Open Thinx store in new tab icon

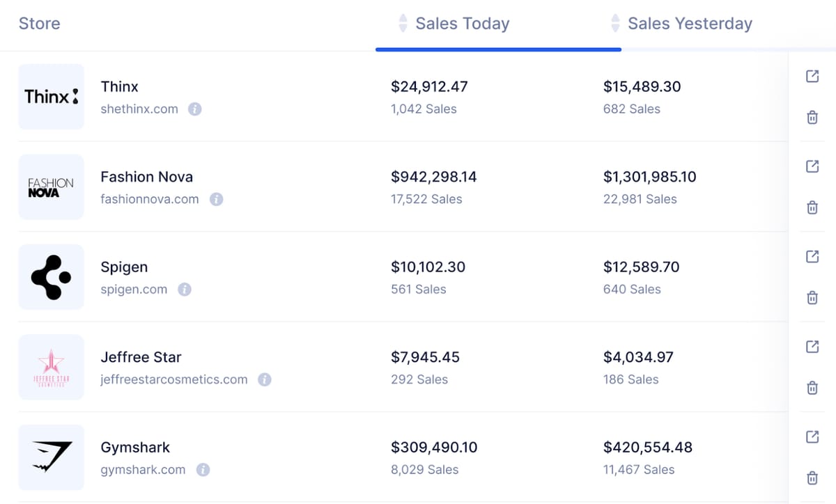(x=812, y=77)
